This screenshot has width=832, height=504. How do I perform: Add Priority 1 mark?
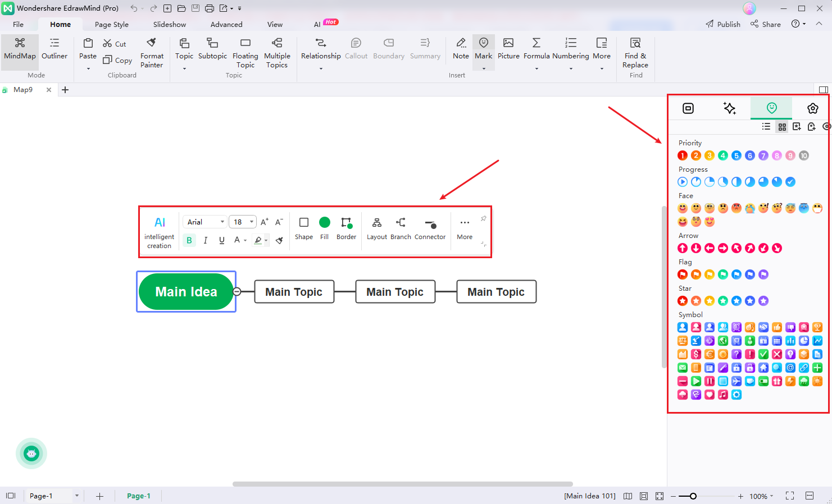(x=683, y=155)
